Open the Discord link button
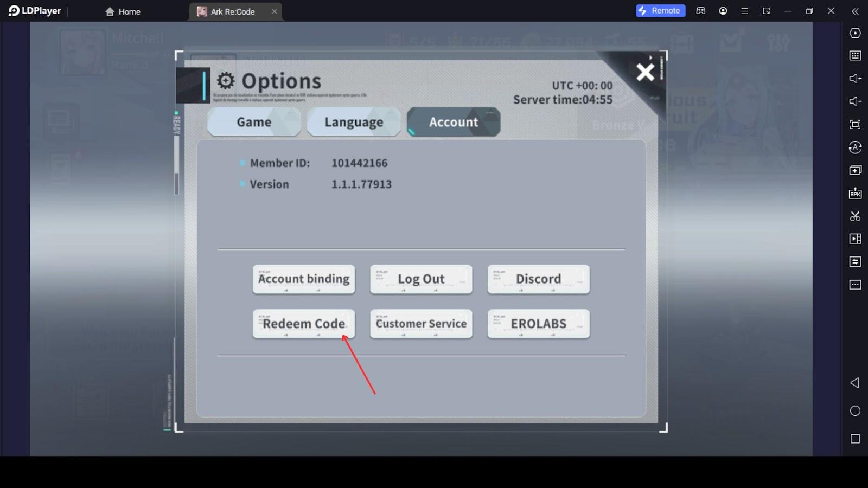This screenshot has width=868, height=488. point(538,279)
